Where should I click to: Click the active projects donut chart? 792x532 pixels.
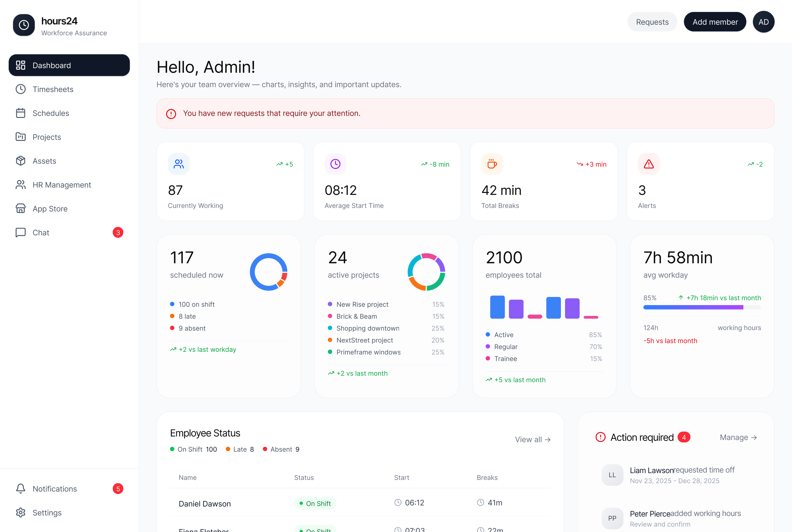coord(426,272)
